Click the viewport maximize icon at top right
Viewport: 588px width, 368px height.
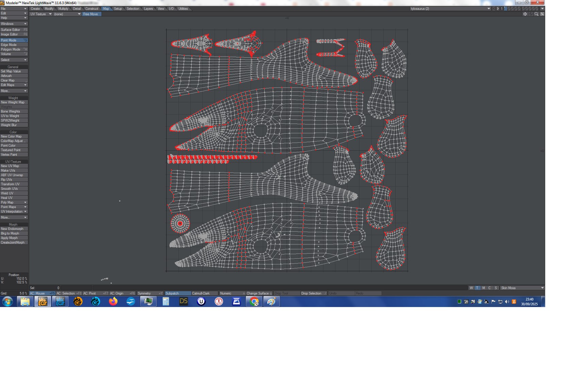(x=542, y=14)
